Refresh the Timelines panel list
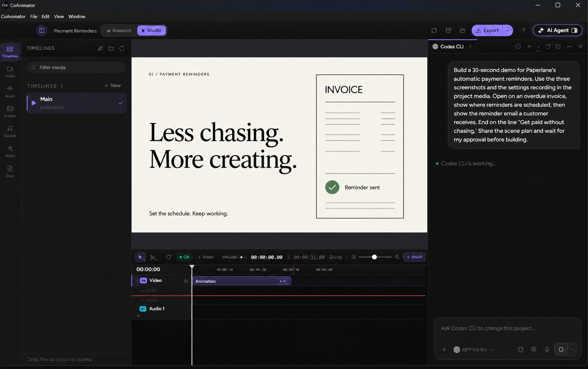The height and width of the screenshot is (369, 588). 122,49
